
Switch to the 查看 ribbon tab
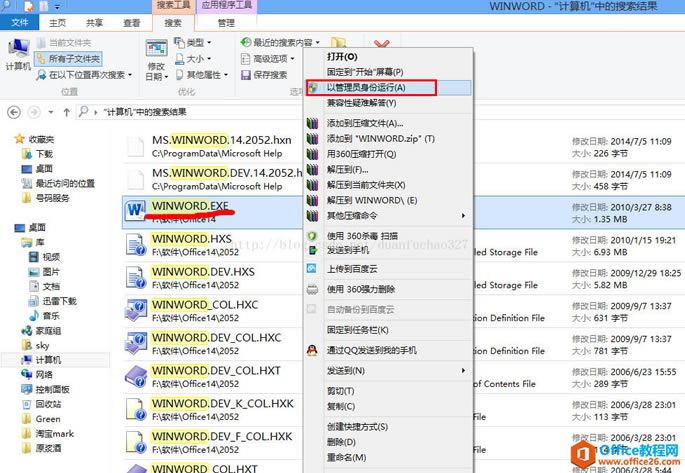click(x=131, y=23)
